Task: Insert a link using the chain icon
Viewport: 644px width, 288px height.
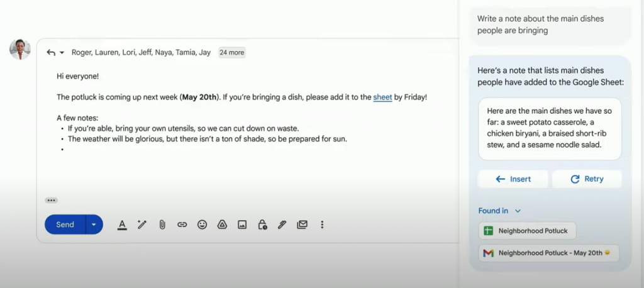Action: click(x=182, y=224)
